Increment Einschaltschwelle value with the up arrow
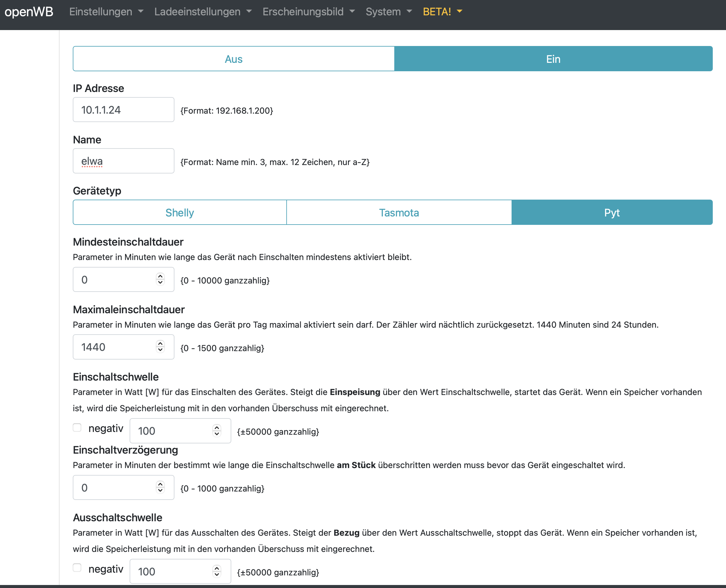Screen dimensions: 726x588 [x=217, y=428]
